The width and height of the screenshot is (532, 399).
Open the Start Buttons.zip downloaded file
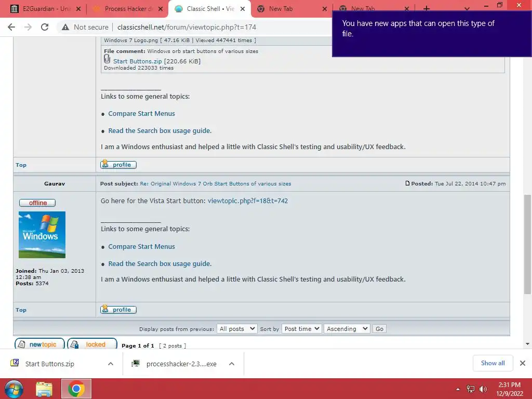(50, 364)
